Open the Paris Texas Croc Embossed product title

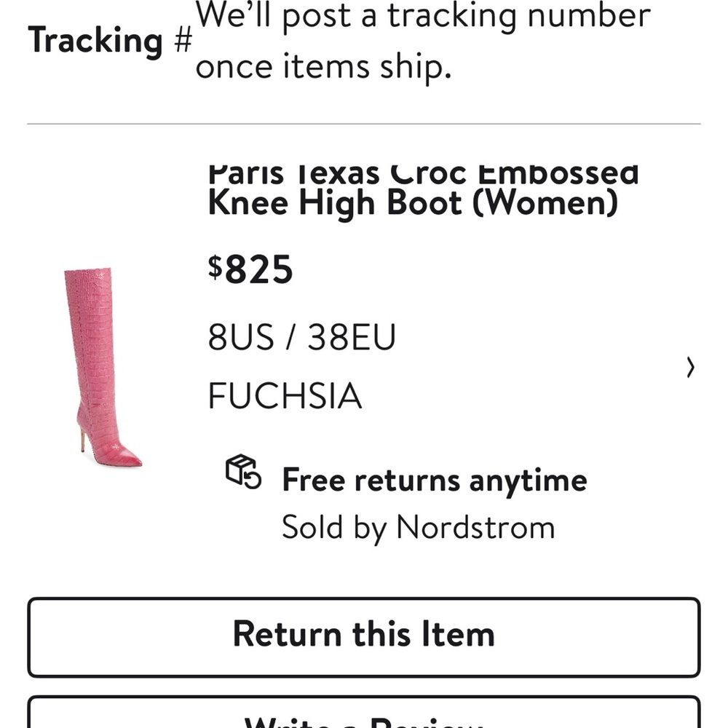pyautogui.click(x=422, y=173)
